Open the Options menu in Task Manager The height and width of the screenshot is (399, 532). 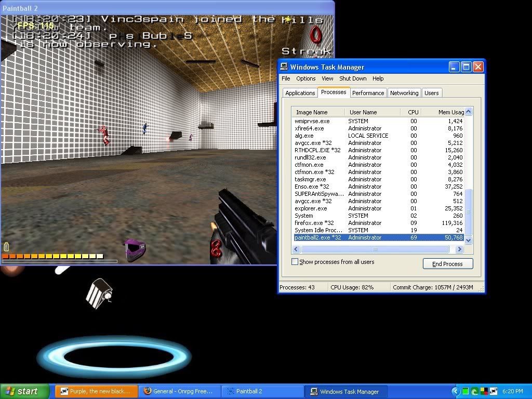(x=305, y=78)
